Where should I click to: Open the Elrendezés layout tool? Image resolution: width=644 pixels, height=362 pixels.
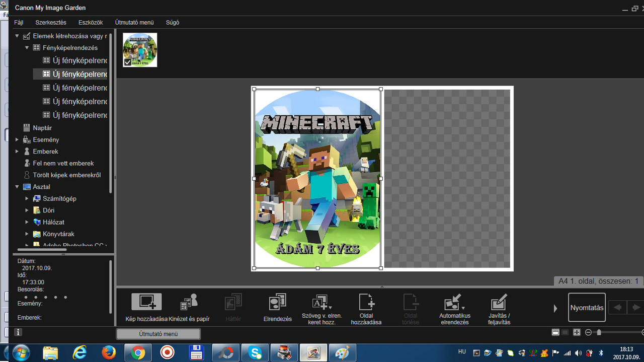278,308
